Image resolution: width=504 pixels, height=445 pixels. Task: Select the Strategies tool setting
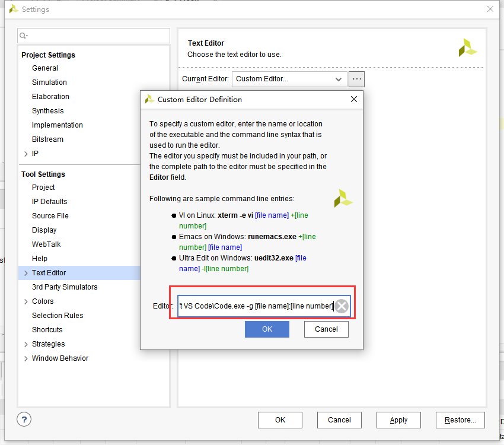(48, 344)
